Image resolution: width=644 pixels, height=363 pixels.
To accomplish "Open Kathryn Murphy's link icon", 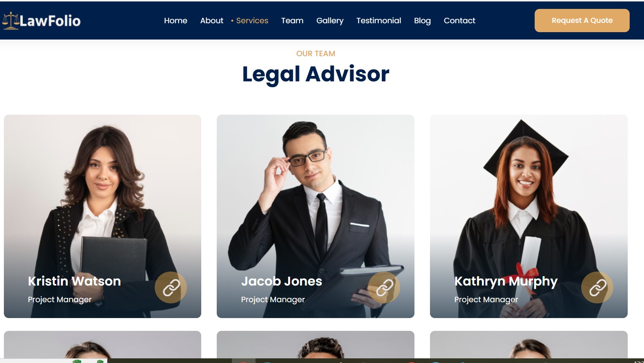I will [x=597, y=287].
